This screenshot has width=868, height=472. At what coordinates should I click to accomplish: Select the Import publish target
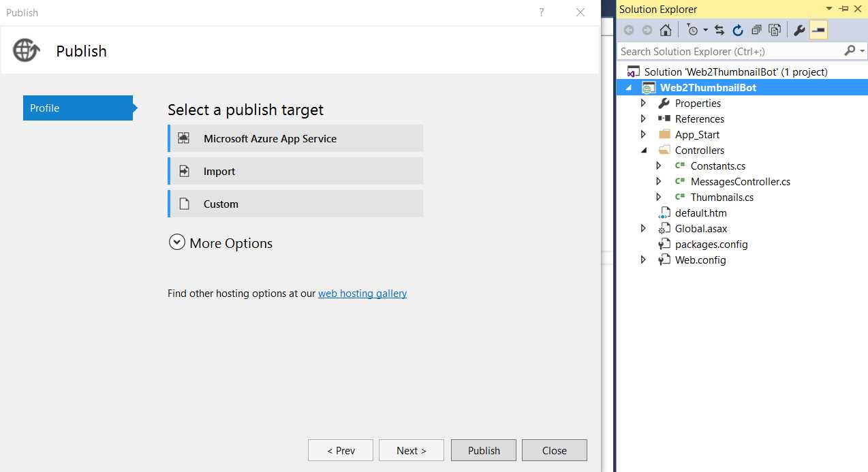296,171
